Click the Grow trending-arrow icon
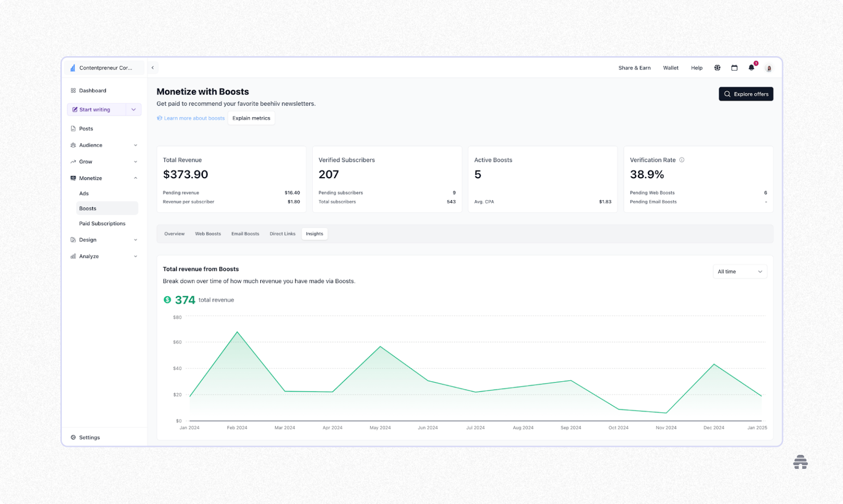Viewport: 843px width, 504px height. pos(73,161)
